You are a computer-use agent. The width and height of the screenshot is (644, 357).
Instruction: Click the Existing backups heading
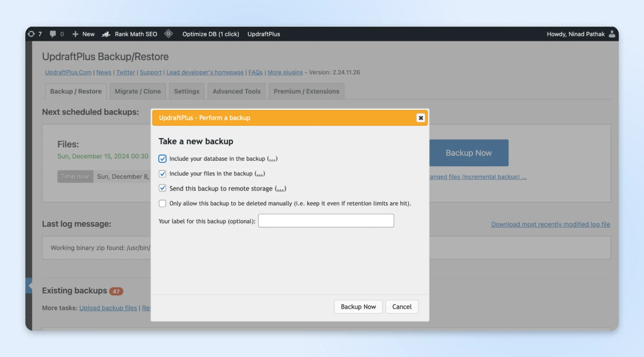click(74, 291)
